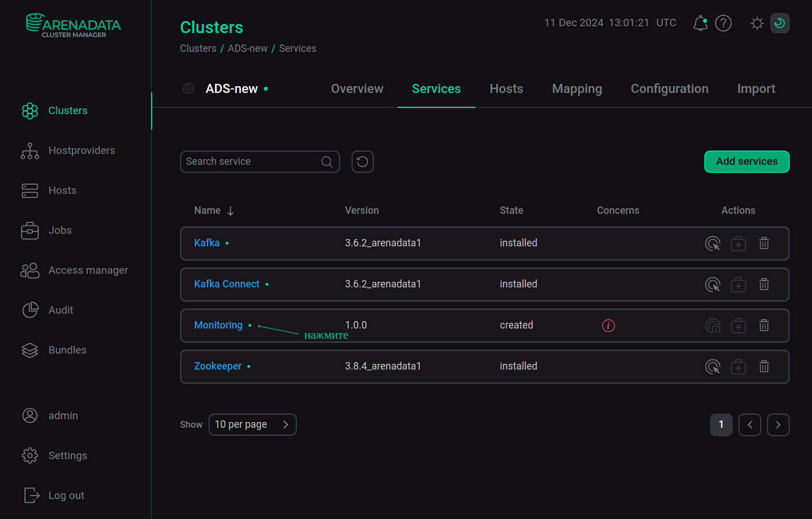Open the Configuration tab

pos(670,89)
